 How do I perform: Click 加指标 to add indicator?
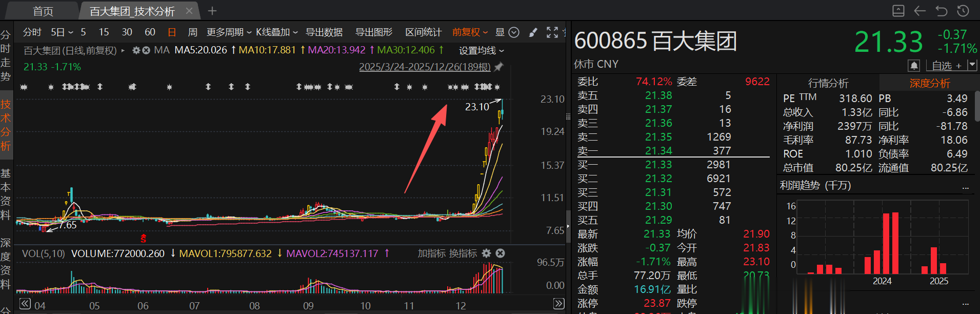pos(431,253)
